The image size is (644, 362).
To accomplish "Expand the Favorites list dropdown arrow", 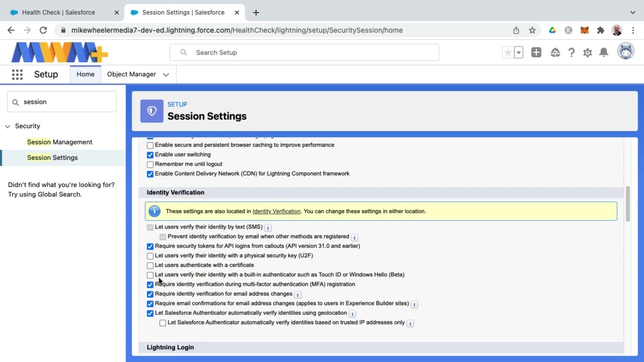I will click(x=518, y=52).
